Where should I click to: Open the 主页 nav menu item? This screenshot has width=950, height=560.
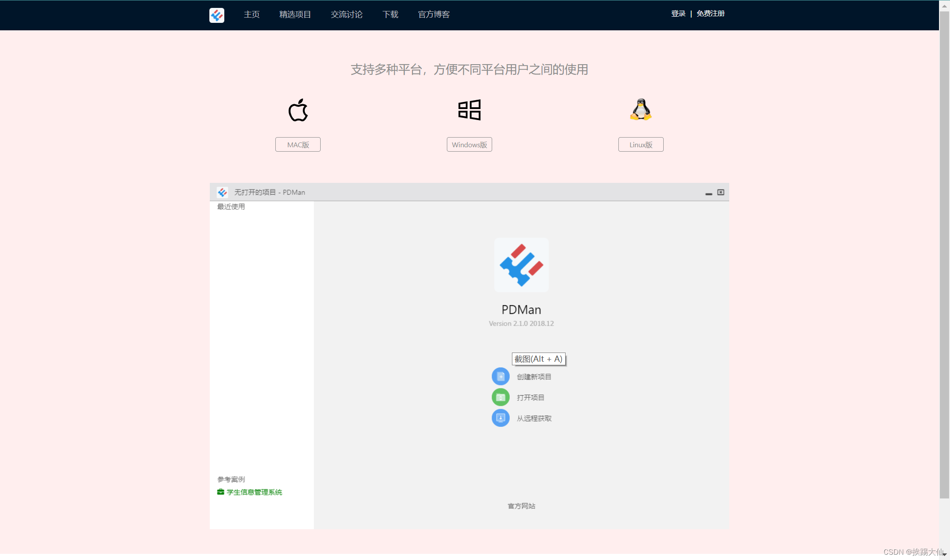252,15
